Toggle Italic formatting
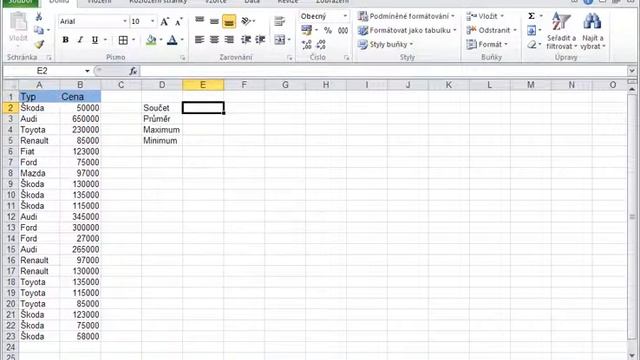The image size is (640, 360). 80,40
